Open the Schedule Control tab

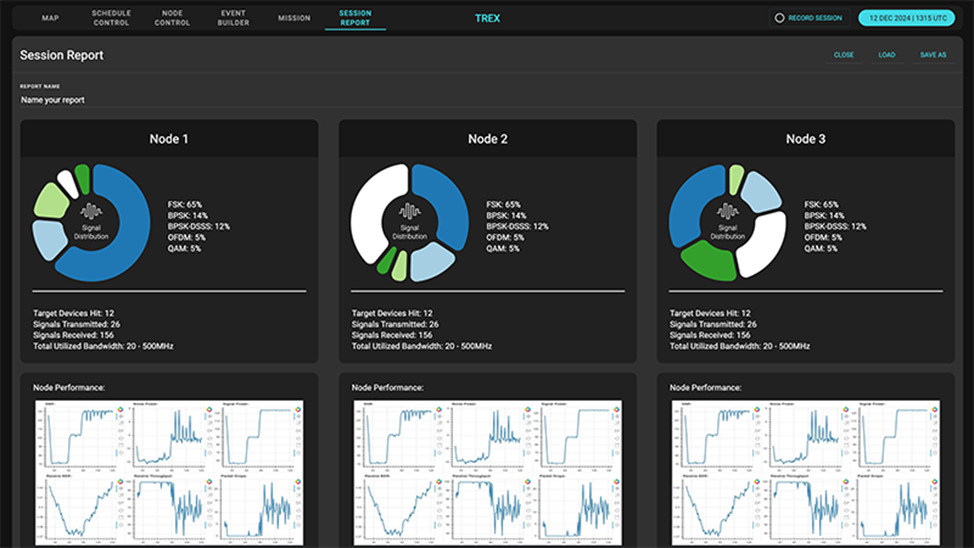pyautogui.click(x=111, y=18)
